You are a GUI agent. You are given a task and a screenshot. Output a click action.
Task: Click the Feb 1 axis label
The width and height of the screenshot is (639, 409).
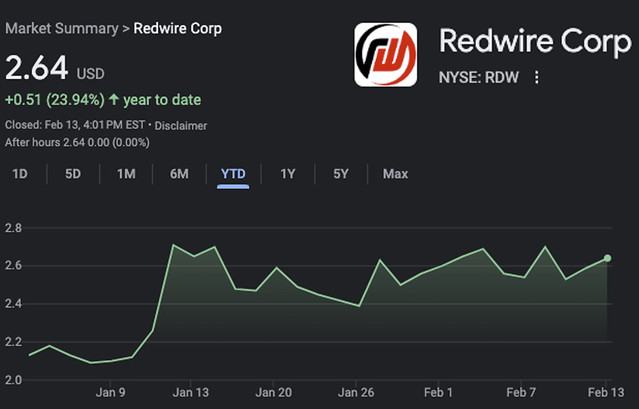click(438, 393)
